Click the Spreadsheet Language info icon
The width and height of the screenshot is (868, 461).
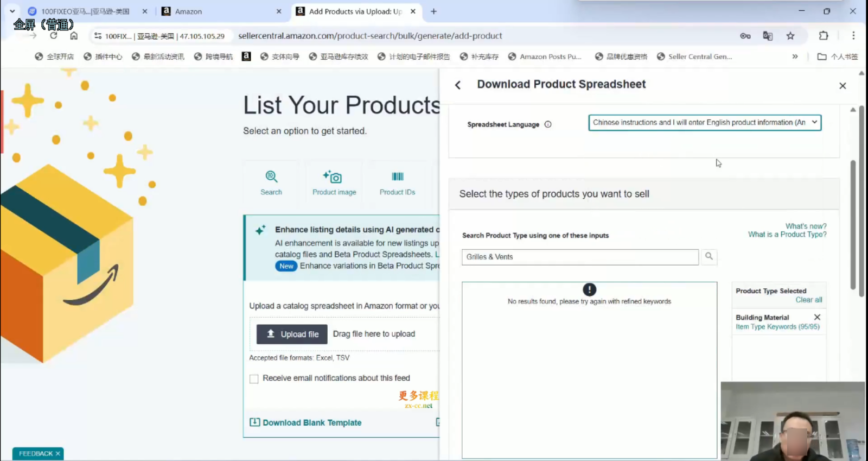coord(548,124)
